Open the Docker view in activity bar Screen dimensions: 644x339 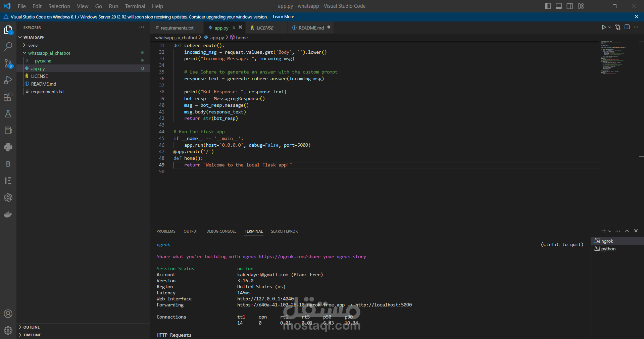tap(8, 214)
